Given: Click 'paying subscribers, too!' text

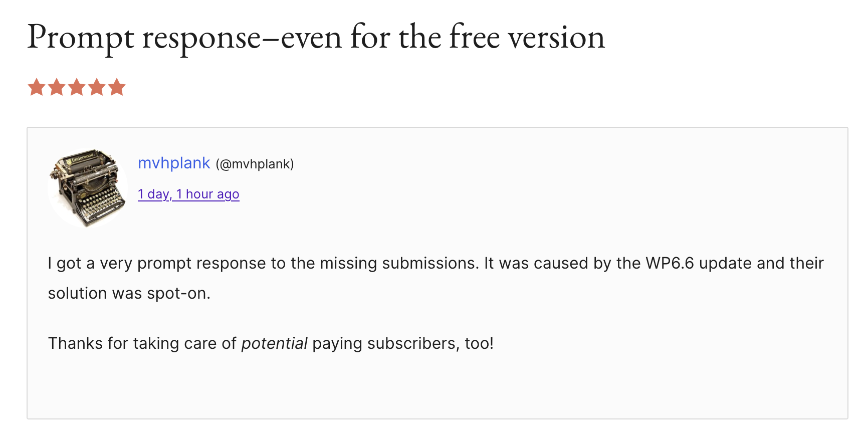Looking at the screenshot, I should click(x=403, y=343).
